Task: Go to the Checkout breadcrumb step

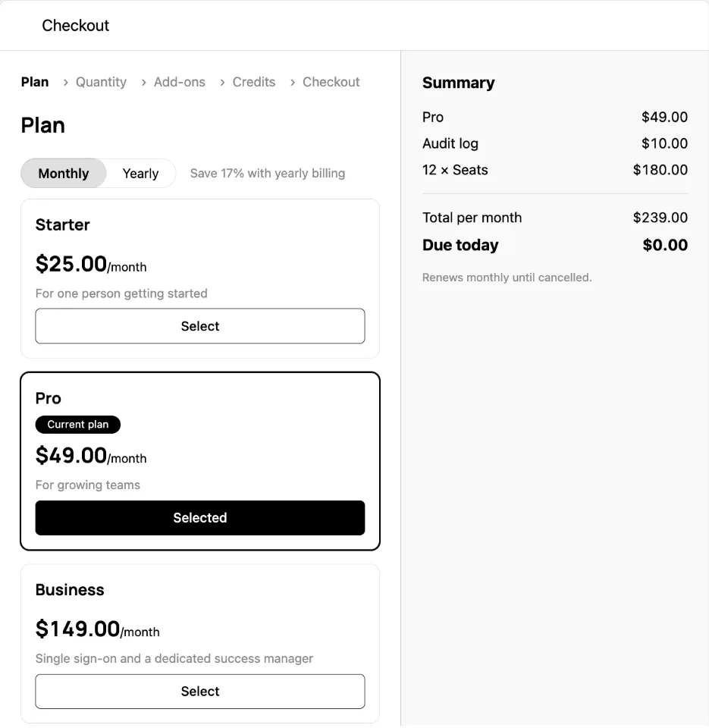Action: pyautogui.click(x=331, y=82)
